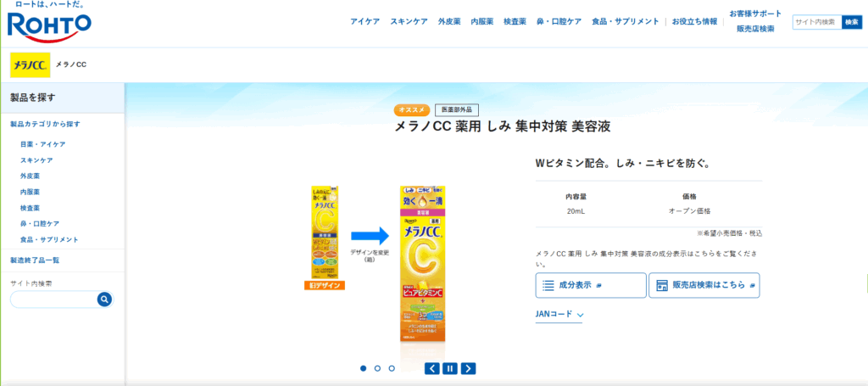Click the yellow メラノCC brand logo

click(x=31, y=64)
